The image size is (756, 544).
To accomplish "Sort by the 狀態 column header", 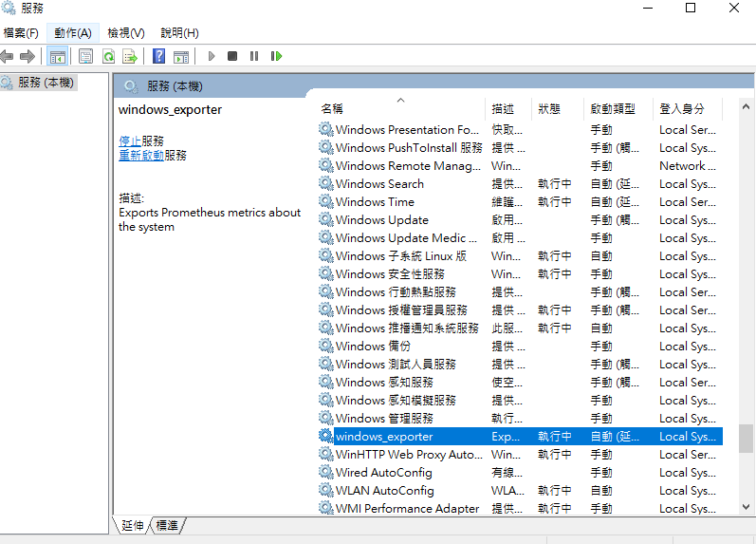I will pyautogui.click(x=549, y=109).
